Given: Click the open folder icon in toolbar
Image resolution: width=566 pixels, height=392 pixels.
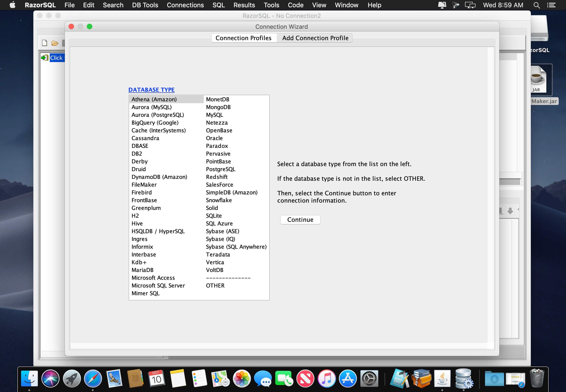Looking at the screenshot, I should pos(55,43).
